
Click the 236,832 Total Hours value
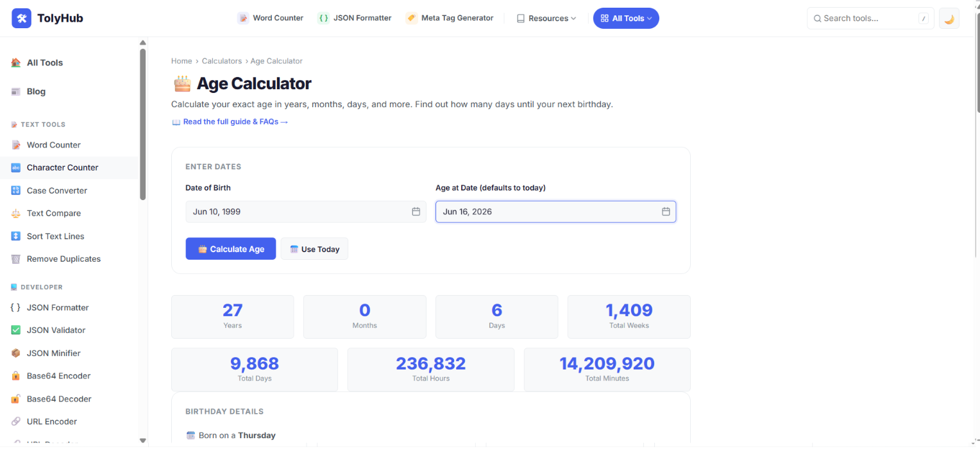point(431,364)
